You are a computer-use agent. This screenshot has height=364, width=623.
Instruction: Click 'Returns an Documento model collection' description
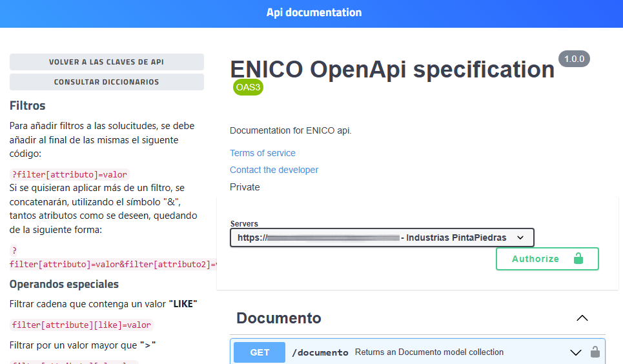pyautogui.click(x=429, y=352)
